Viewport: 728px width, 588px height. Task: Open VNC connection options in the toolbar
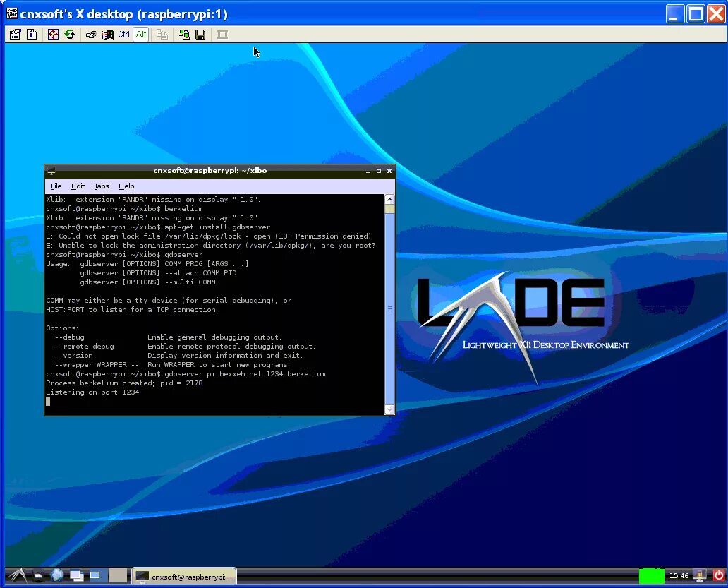pos(16,35)
